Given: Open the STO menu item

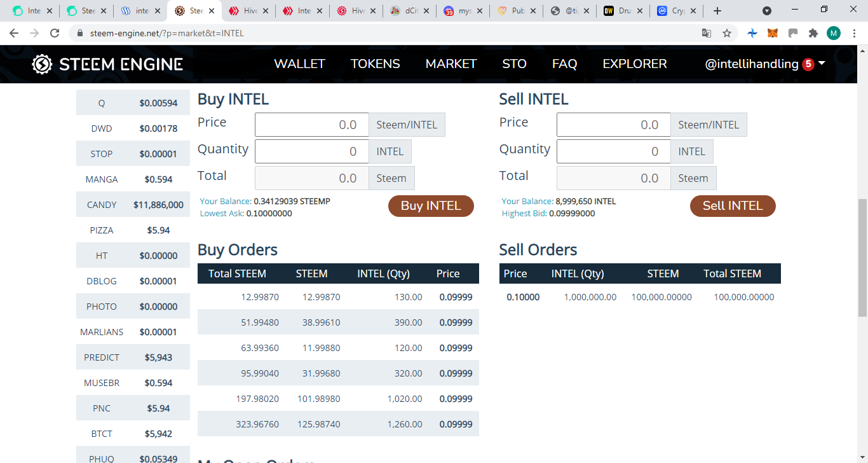Looking at the screenshot, I should click(x=514, y=64).
